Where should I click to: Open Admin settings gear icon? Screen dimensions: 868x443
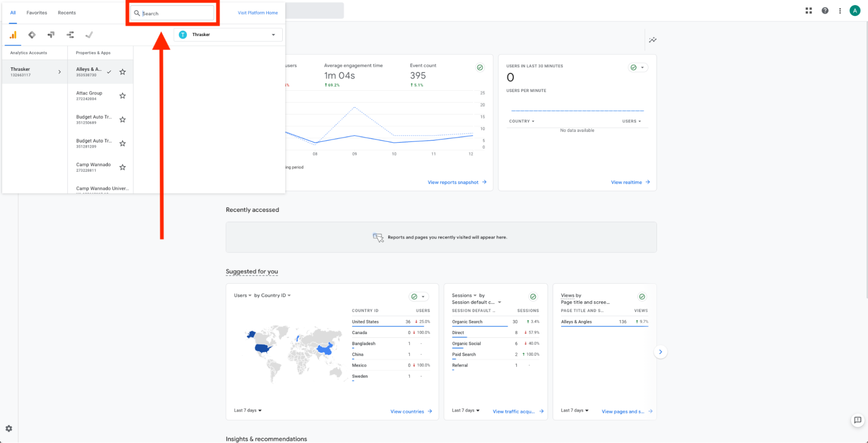[x=9, y=429]
